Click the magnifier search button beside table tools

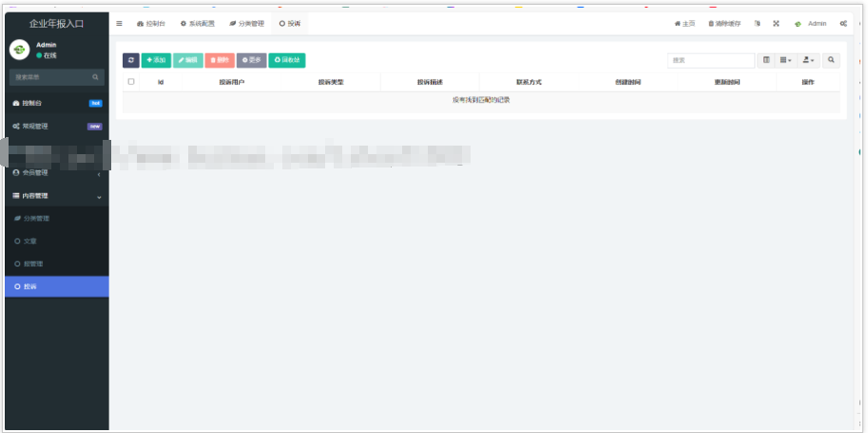[x=832, y=60]
